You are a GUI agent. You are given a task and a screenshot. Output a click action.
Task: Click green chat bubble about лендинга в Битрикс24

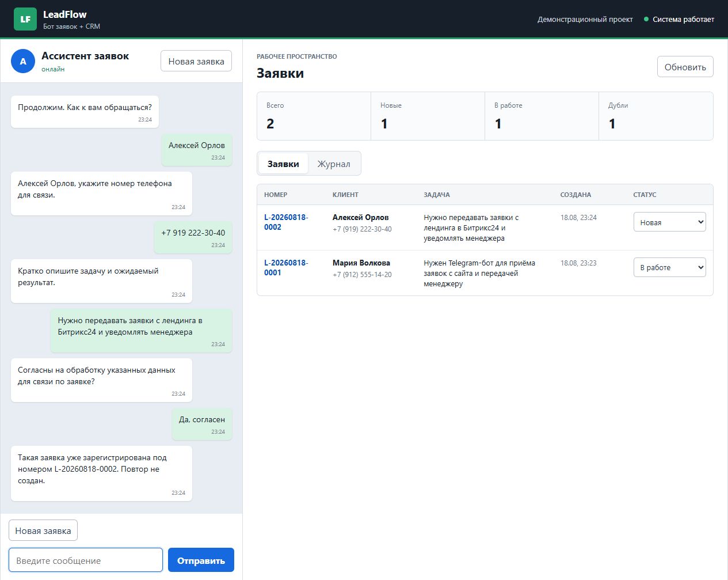click(x=142, y=331)
